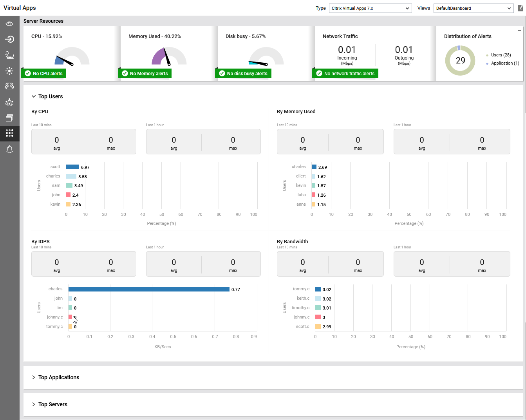Click the eye overview icon in sidebar
Screen dimensions: 526x420
pos(9,24)
